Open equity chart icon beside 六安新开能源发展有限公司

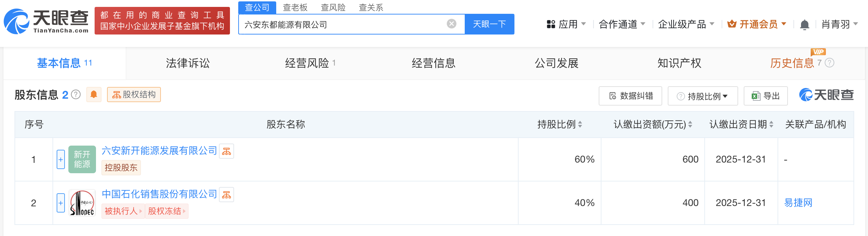pyautogui.click(x=227, y=151)
